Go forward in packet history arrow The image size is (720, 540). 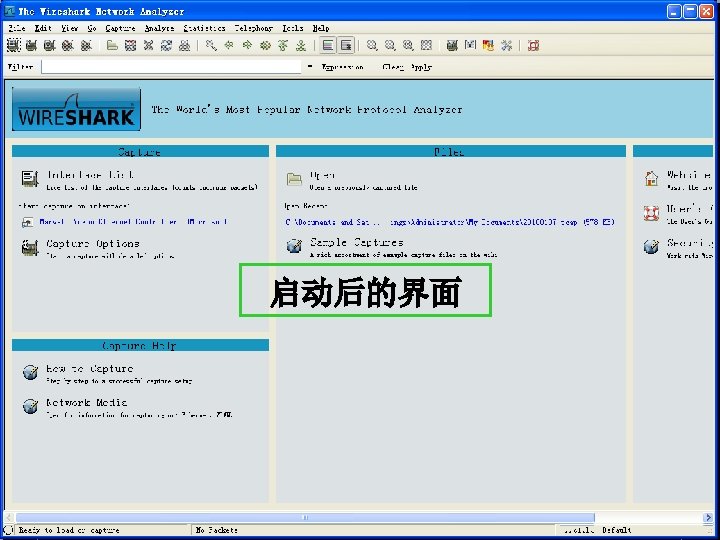coord(248,45)
